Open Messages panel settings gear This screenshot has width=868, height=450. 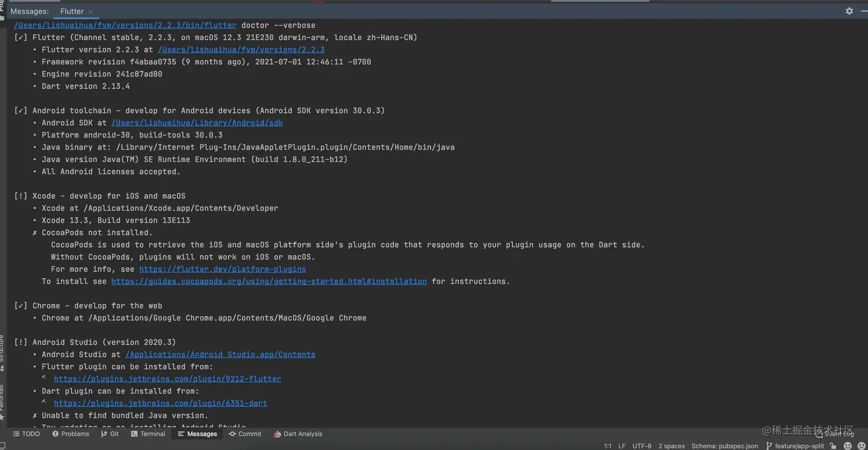[849, 11]
